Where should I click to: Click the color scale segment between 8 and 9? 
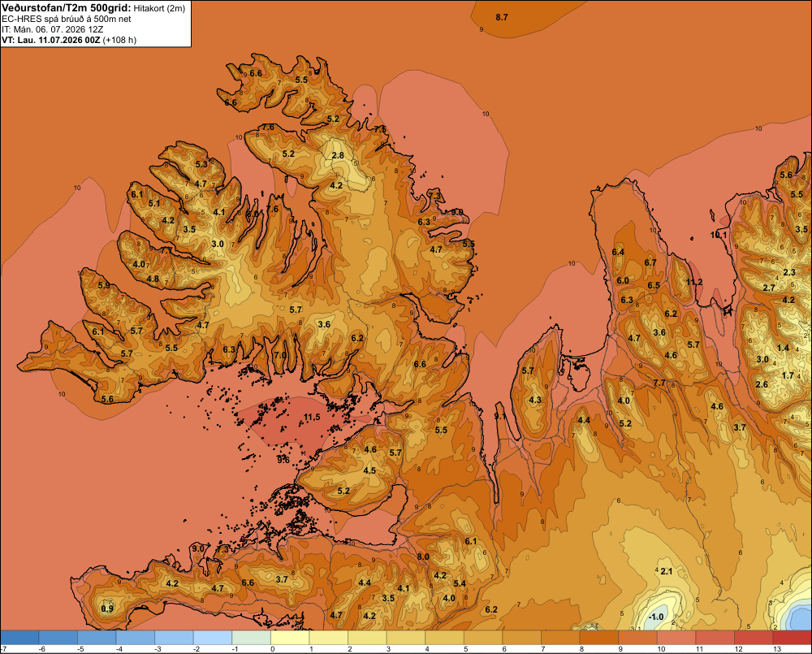599,638
